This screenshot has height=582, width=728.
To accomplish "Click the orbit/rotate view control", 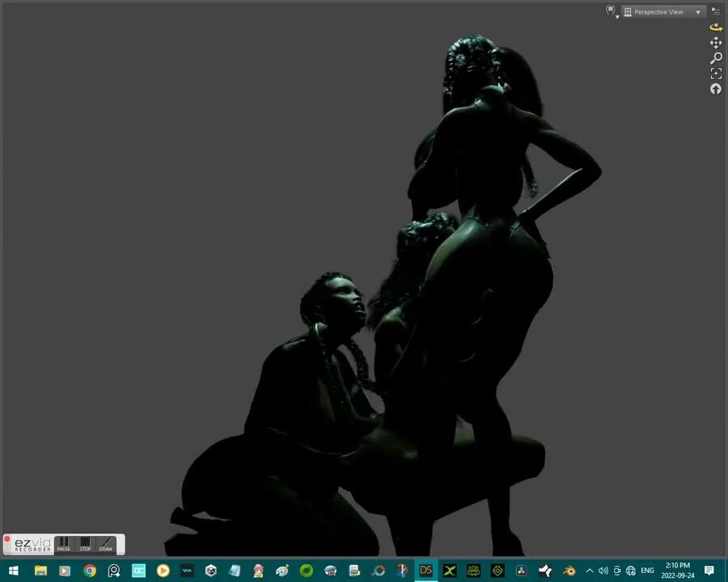I will click(716, 27).
